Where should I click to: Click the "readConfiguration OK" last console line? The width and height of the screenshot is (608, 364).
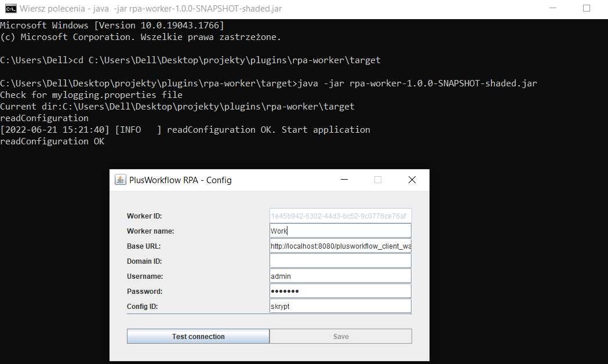pyautogui.click(x=52, y=141)
